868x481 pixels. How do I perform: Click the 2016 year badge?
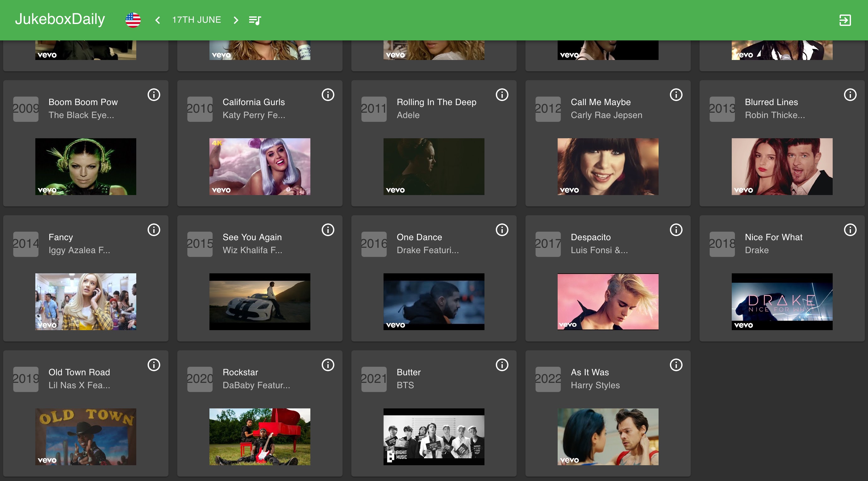point(374,244)
